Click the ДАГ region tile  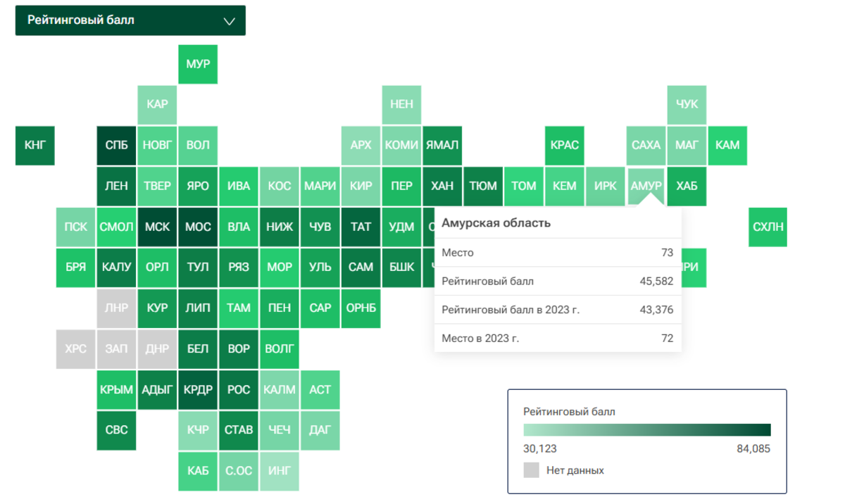[320, 430]
